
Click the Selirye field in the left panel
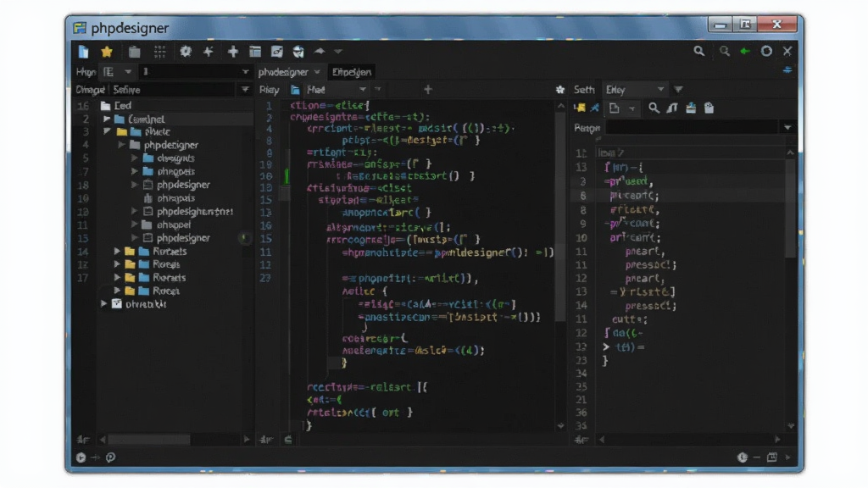(173, 90)
